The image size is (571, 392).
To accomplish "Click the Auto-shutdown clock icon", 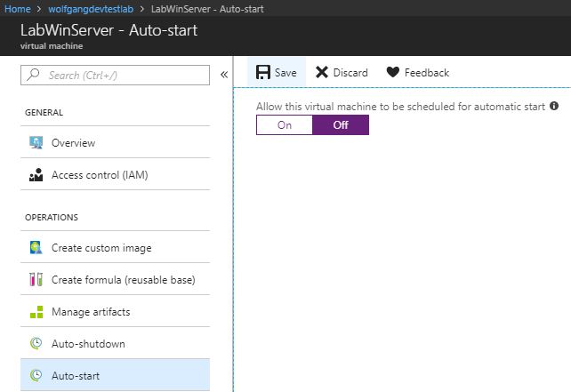I will tap(36, 343).
